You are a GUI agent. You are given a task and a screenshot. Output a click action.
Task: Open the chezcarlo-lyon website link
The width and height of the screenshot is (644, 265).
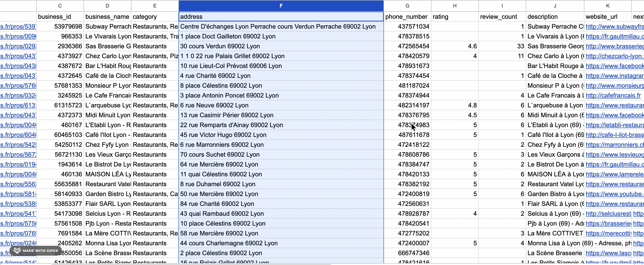point(614,56)
